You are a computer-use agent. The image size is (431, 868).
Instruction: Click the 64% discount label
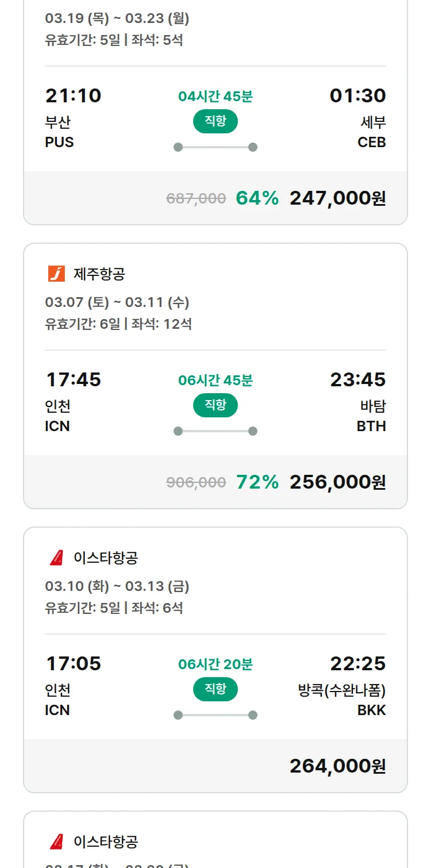point(257,198)
